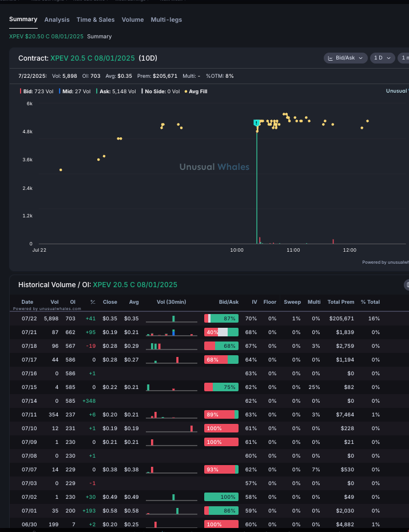Switch to the Analysis tab
The height and width of the screenshot is (532, 409).
[57, 19]
